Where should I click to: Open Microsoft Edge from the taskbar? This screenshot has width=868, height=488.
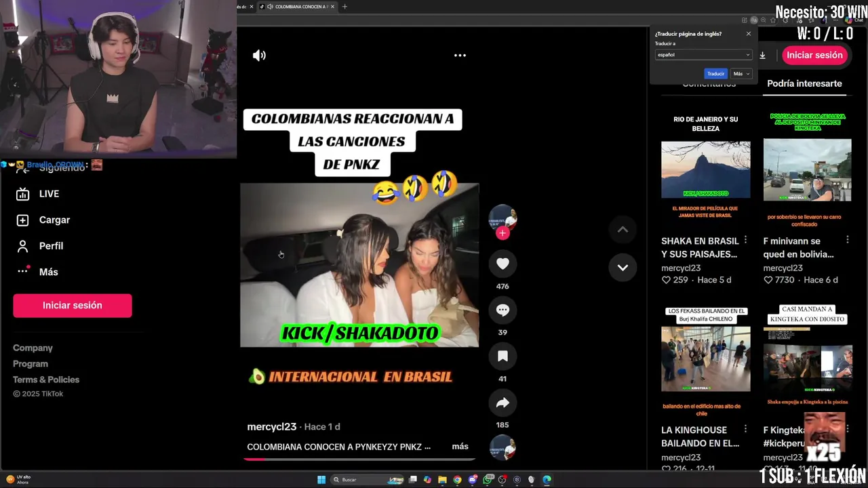pos(547,480)
